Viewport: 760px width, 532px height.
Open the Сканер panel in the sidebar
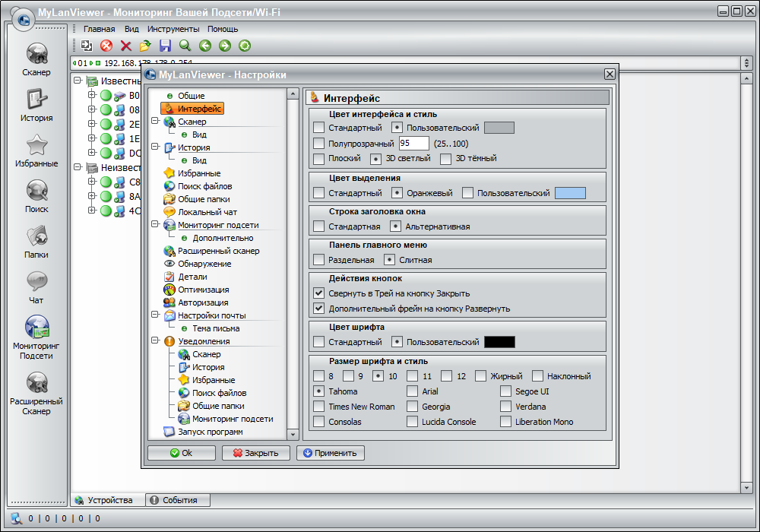tap(36, 59)
